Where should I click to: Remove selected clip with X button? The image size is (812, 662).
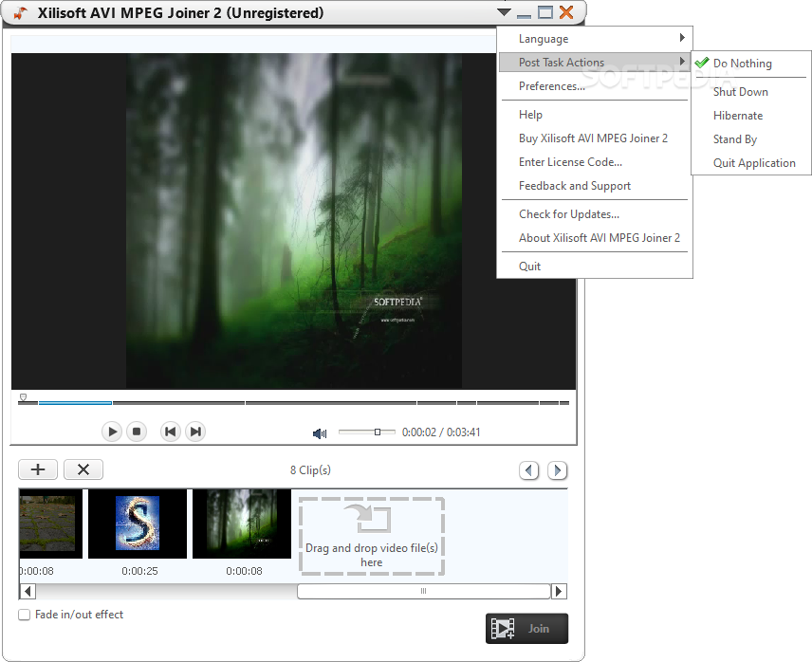(x=83, y=469)
